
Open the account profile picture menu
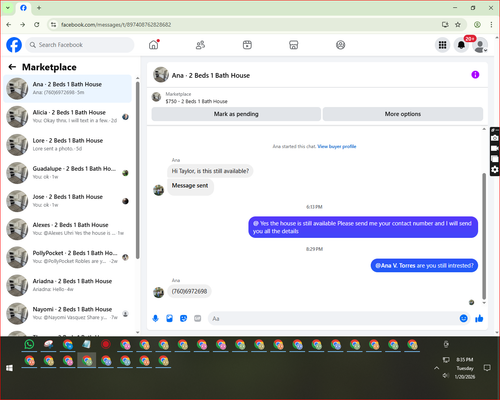coord(480,45)
